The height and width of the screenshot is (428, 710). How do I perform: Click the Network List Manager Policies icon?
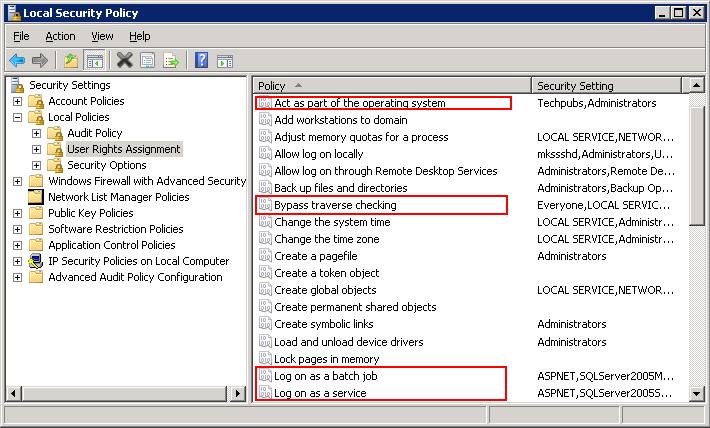pyautogui.click(x=35, y=197)
